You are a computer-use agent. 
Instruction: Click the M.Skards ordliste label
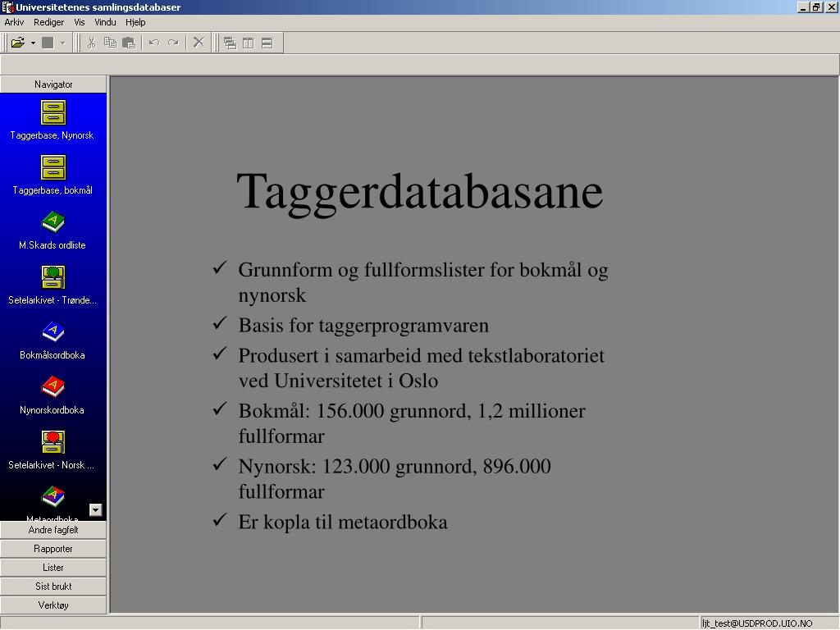(x=52, y=245)
